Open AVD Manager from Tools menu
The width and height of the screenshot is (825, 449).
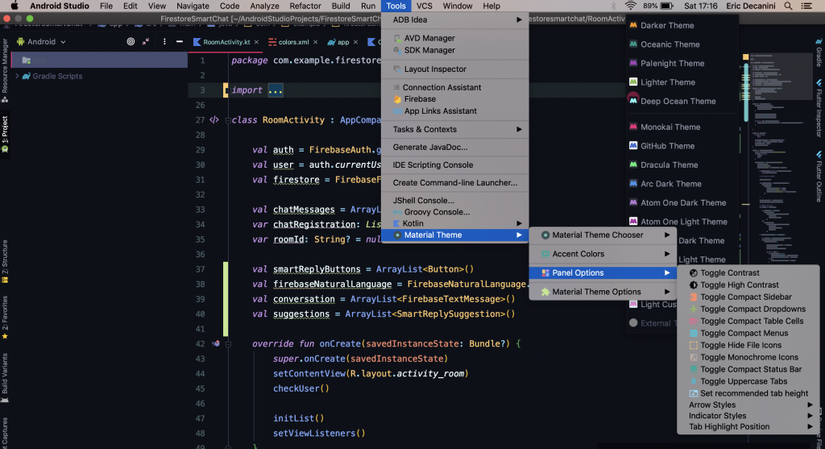click(x=429, y=38)
